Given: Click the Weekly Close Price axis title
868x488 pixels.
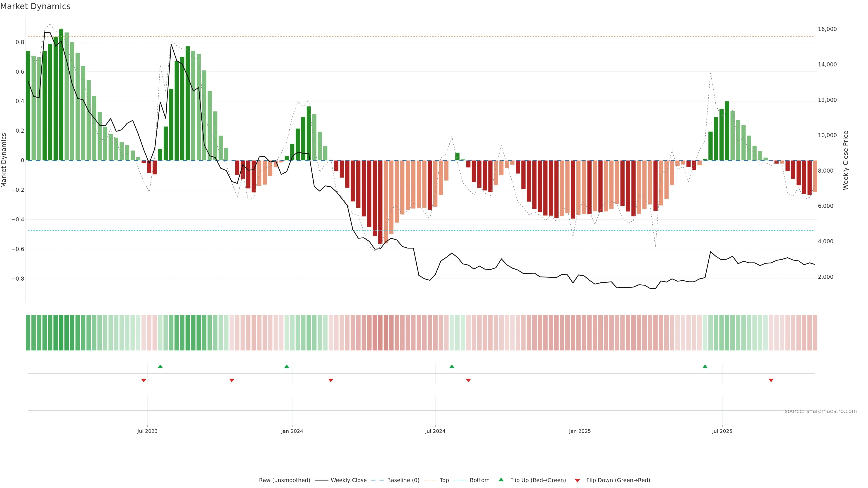Looking at the screenshot, I should pyautogui.click(x=845, y=160).
